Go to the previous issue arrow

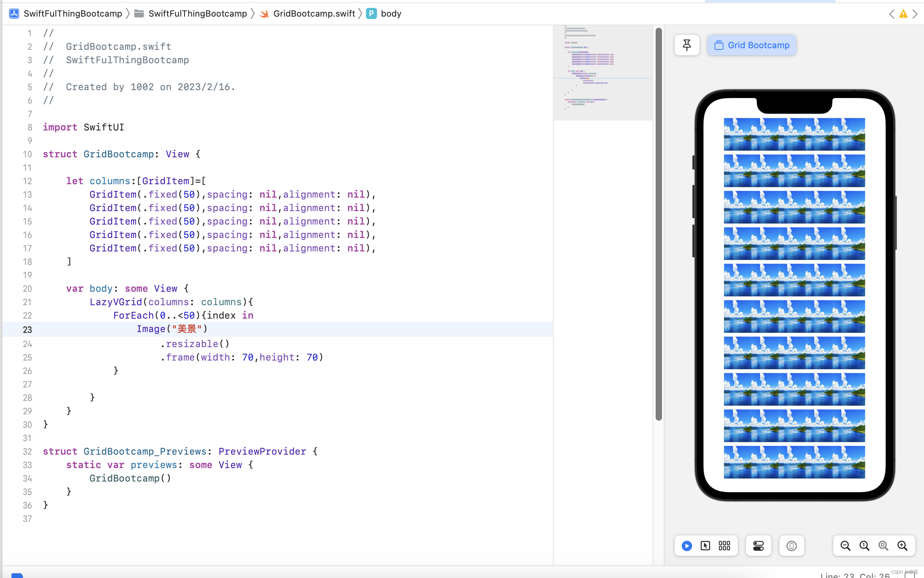point(892,14)
